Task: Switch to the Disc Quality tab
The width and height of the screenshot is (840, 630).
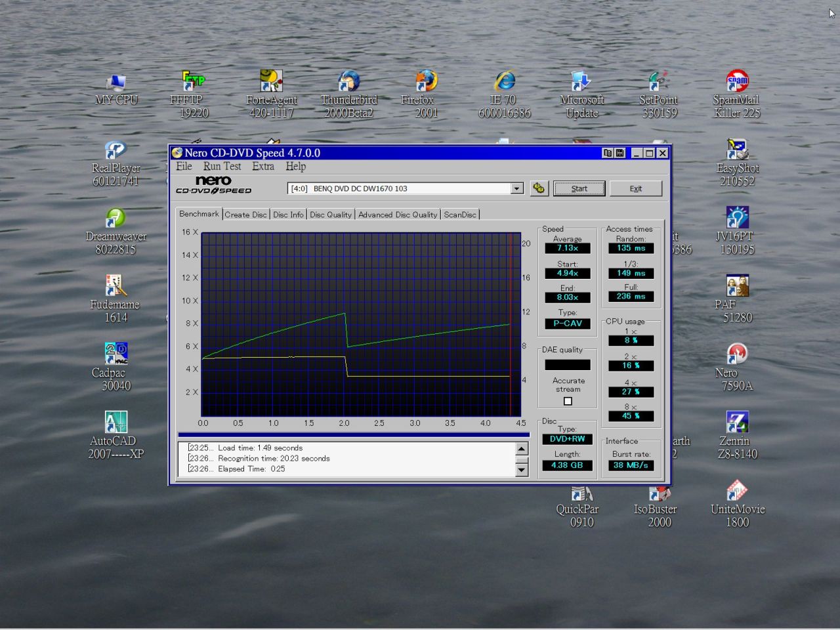Action: (x=331, y=215)
